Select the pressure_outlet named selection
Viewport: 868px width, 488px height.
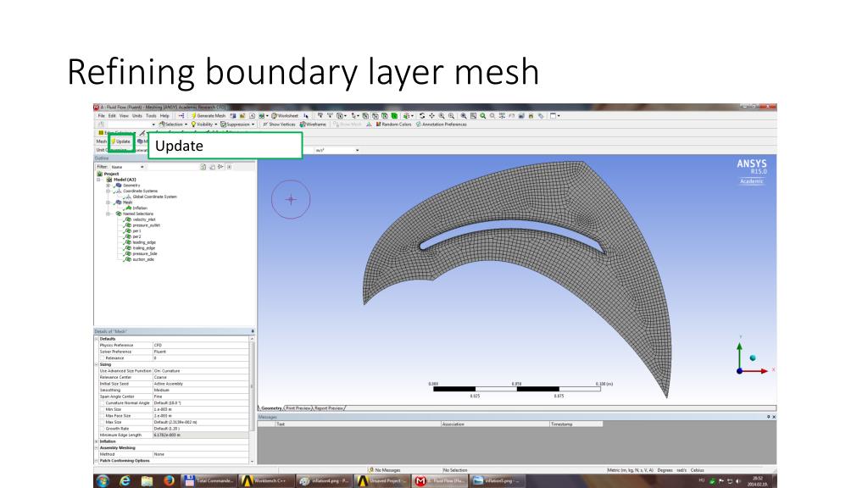[x=146, y=225]
